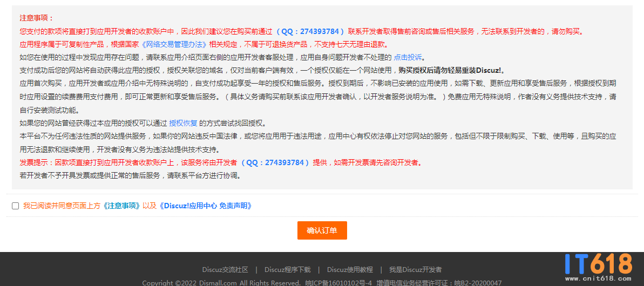Go to Discuz交流社区 in the footer
This screenshot has height=286, width=644.
click(x=225, y=270)
